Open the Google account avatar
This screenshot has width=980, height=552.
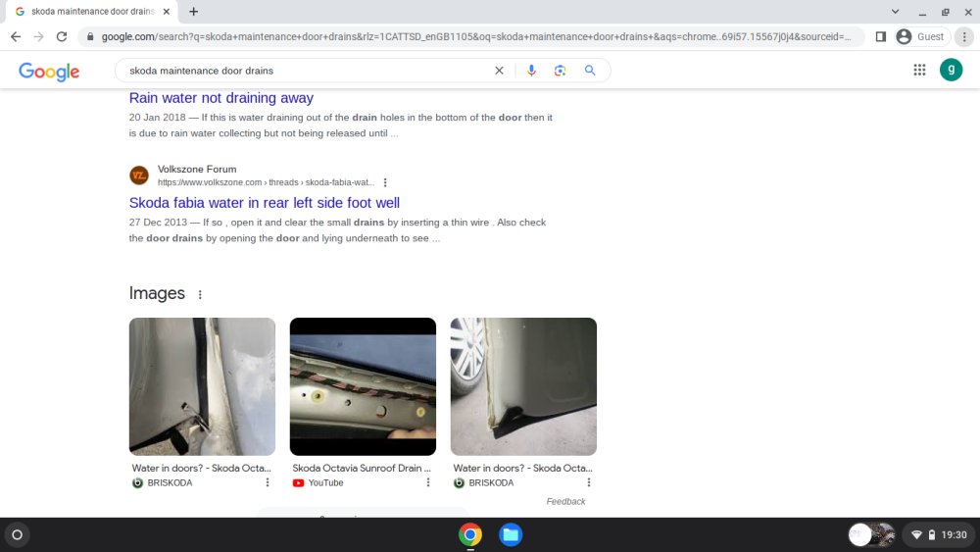coord(952,70)
